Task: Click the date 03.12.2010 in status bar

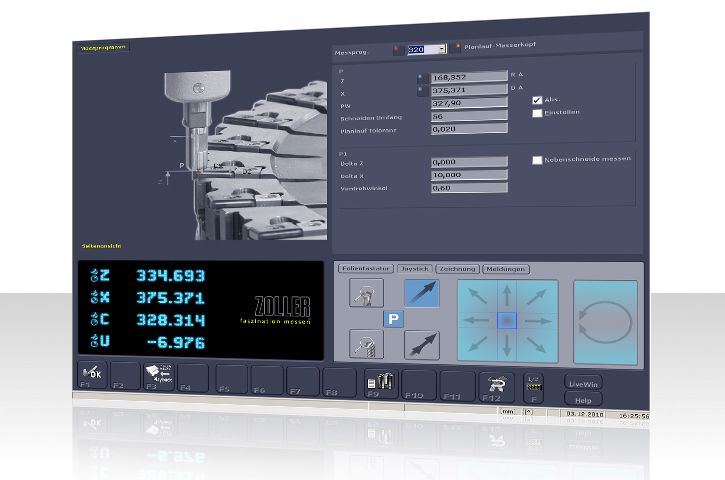Action: (584, 413)
